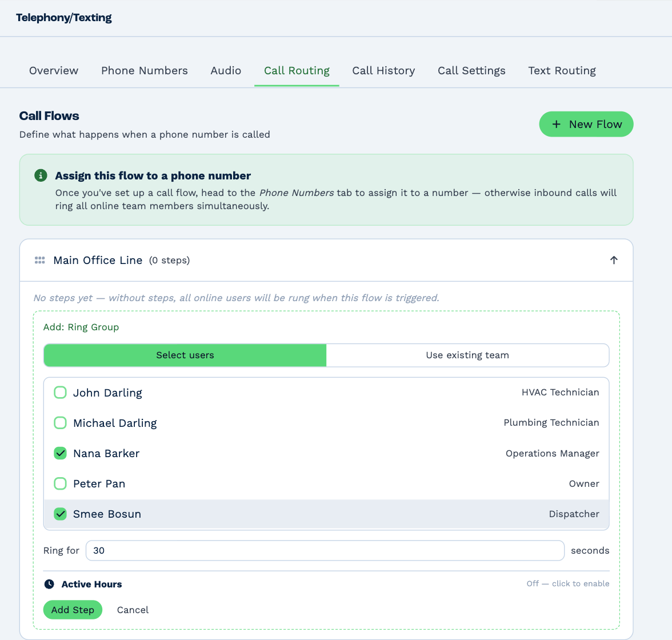This screenshot has height=640, width=672.
Task: Click the Smee Bosun name
Action: [107, 514]
